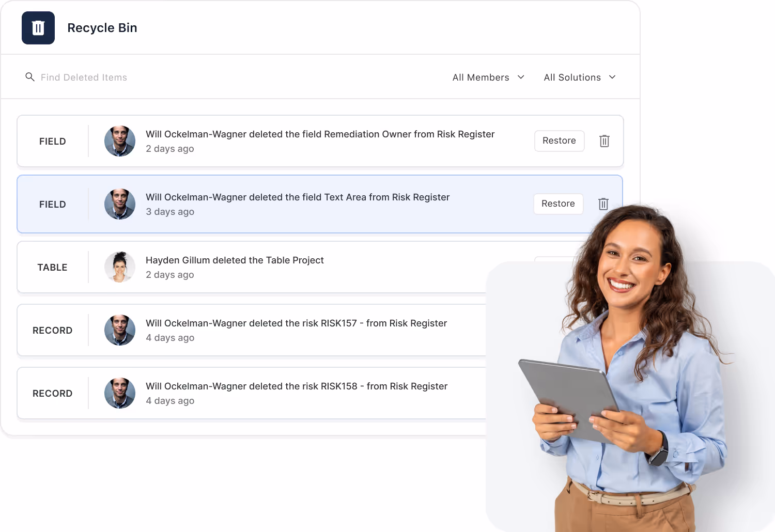Click Will Ockelman-Wagner avatar in Remediation Owner row
Screen dimensions: 775x532
[x=120, y=141]
